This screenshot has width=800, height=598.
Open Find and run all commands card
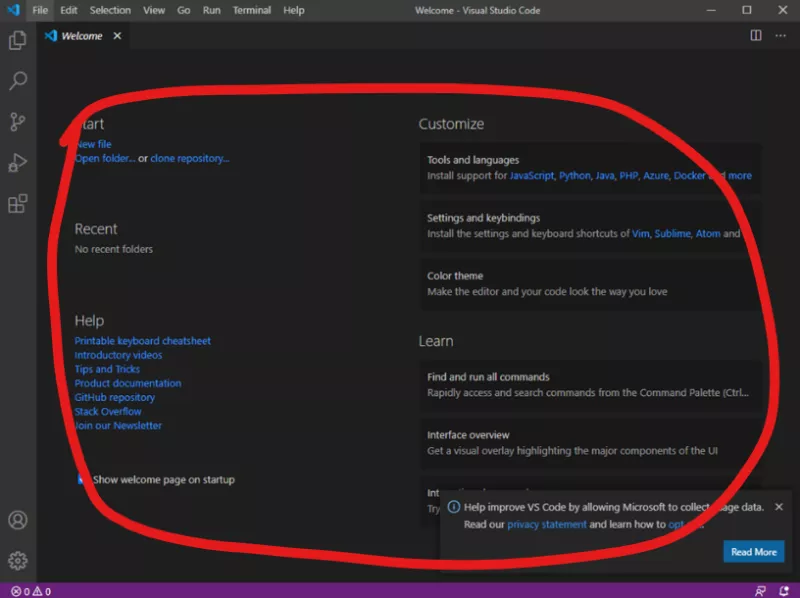pos(590,385)
